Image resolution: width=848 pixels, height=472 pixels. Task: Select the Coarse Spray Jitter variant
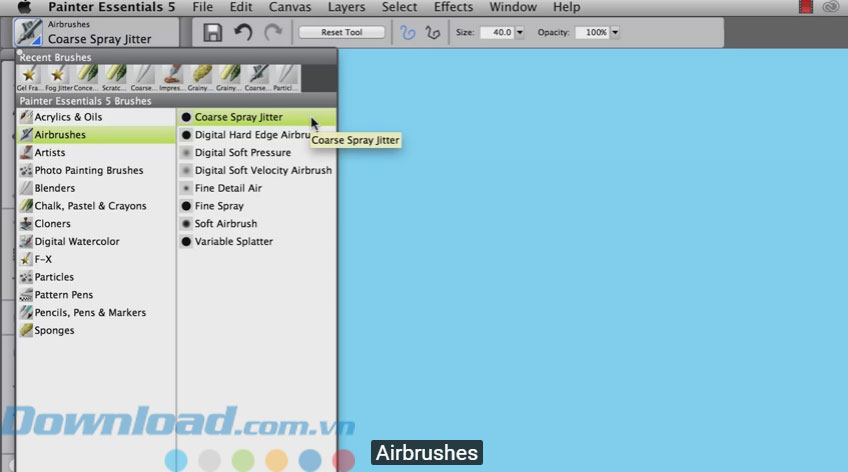pyautogui.click(x=256, y=117)
